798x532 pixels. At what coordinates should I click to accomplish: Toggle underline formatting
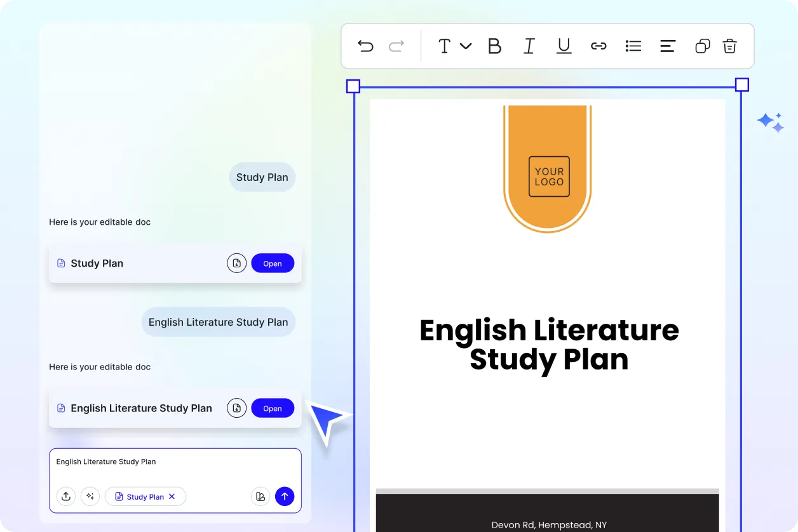564,46
